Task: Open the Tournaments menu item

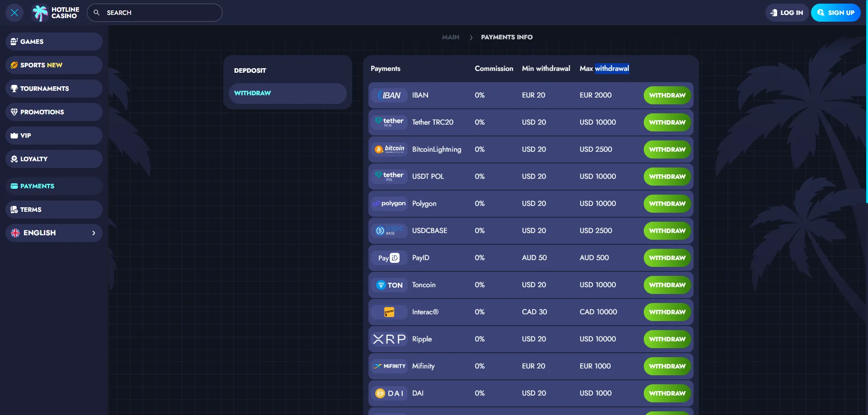Action: pyautogui.click(x=54, y=89)
